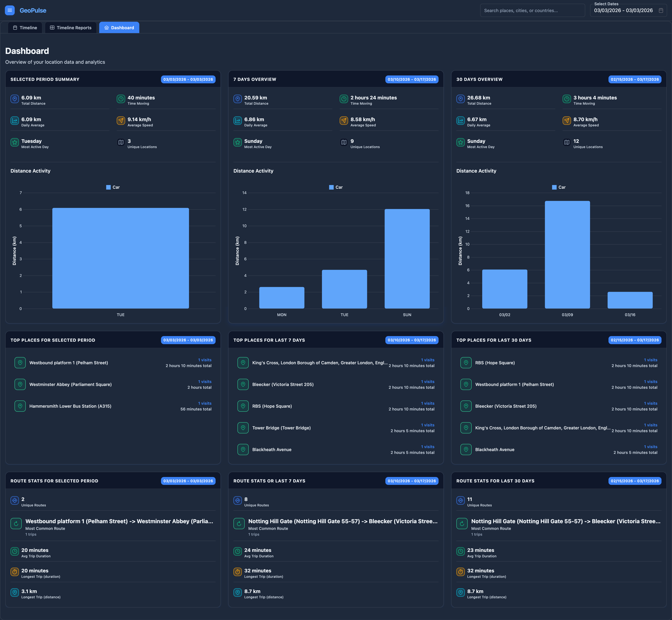Image resolution: width=672 pixels, height=620 pixels.
Task: Click the 3.1 km Longest Trip distance icon
Action: pos(15,593)
